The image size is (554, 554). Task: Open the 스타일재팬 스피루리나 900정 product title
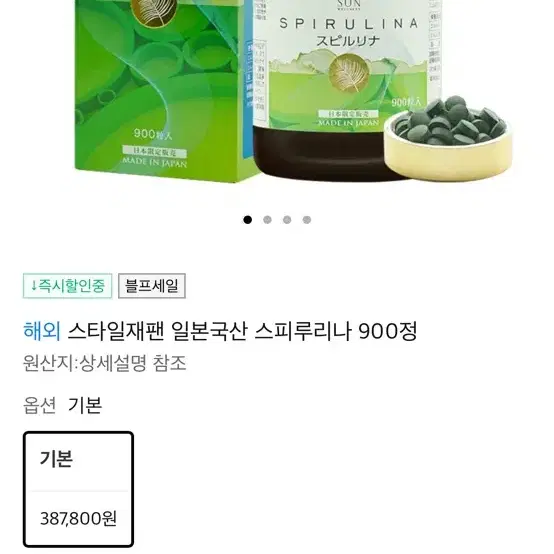point(242,331)
